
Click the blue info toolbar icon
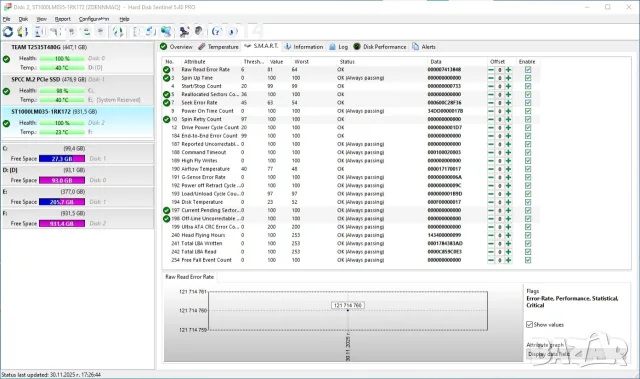click(x=232, y=31)
